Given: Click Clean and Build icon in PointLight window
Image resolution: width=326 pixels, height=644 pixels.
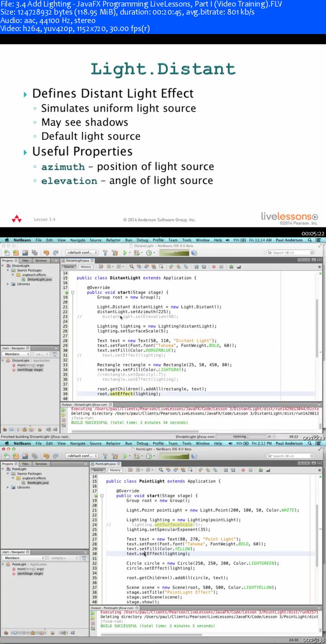Looking at the screenshot, I should click(x=115, y=456).
